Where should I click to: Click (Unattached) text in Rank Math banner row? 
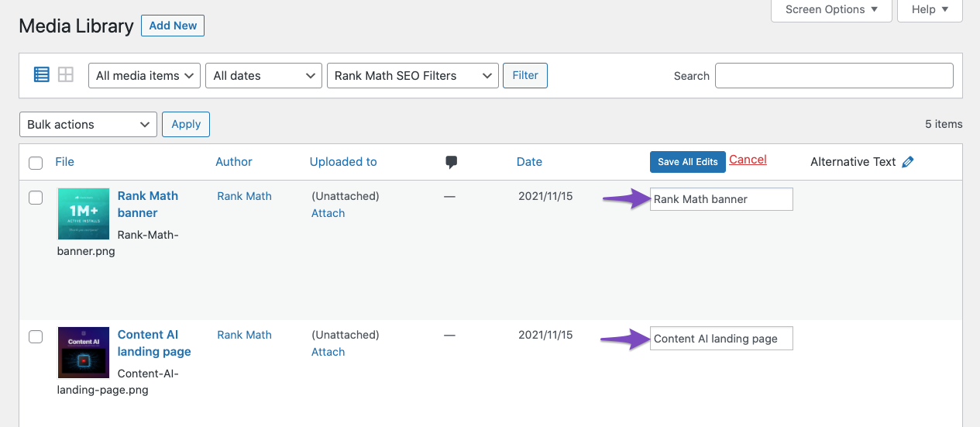point(346,196)
